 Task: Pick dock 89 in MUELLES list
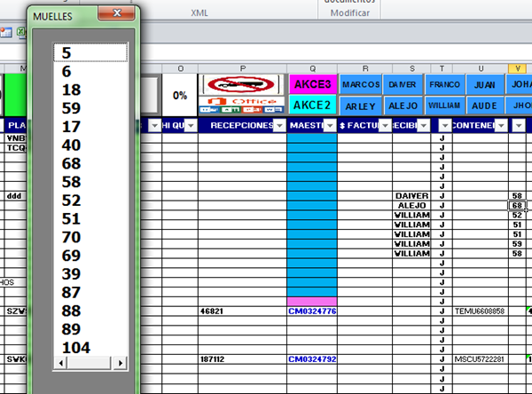(x=90, y=329)
